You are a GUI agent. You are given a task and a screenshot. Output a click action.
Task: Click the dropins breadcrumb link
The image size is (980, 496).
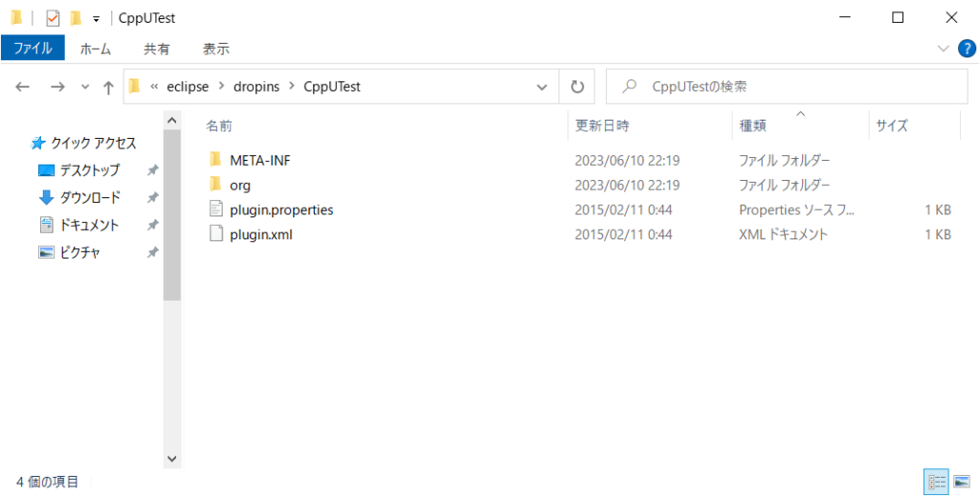tap(258, 87)
